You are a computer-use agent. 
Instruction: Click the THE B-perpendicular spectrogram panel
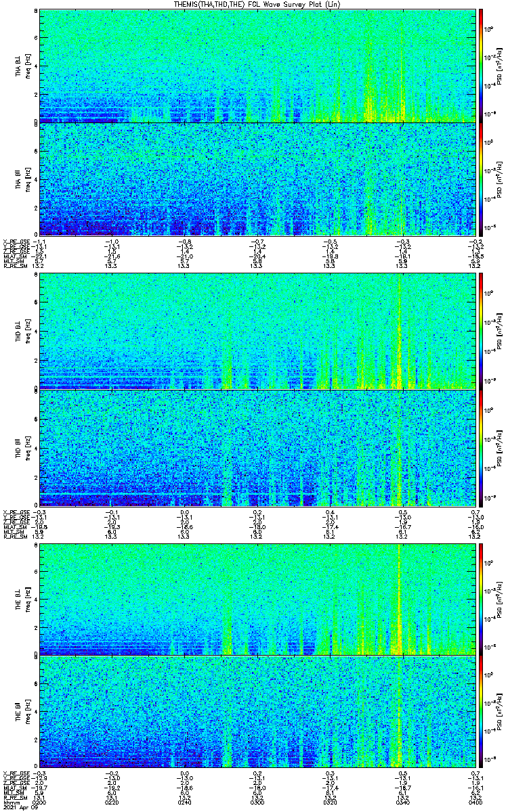[258, 600]
